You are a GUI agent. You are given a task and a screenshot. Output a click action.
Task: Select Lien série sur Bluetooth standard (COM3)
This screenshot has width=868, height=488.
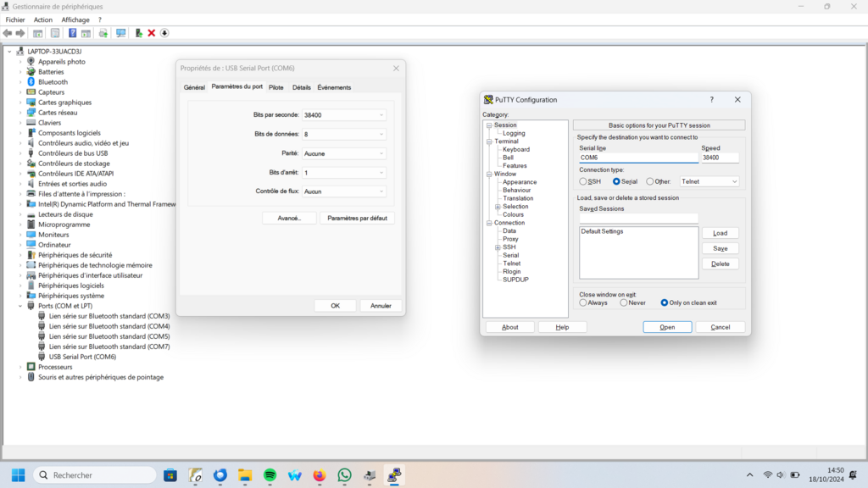pyautogui.click(x=109, y=316)
